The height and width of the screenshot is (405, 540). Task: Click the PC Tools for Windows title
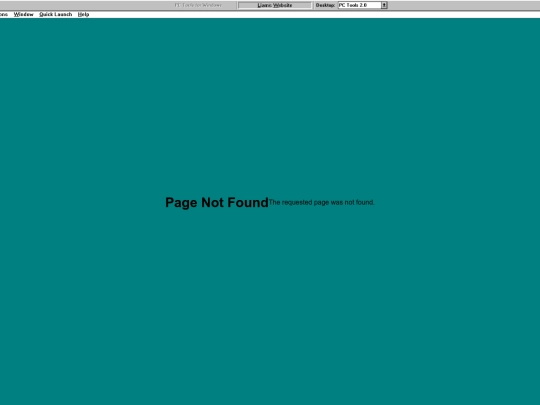click(198, 5)
